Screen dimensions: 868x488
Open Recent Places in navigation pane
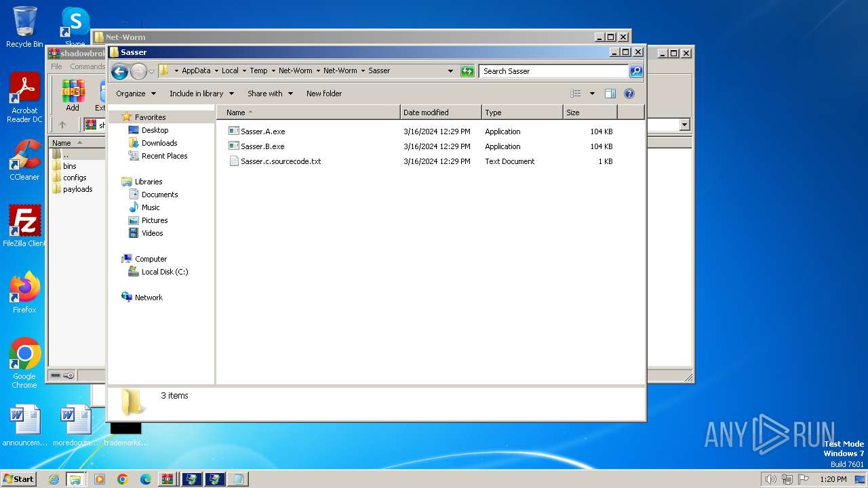point(164,156)
